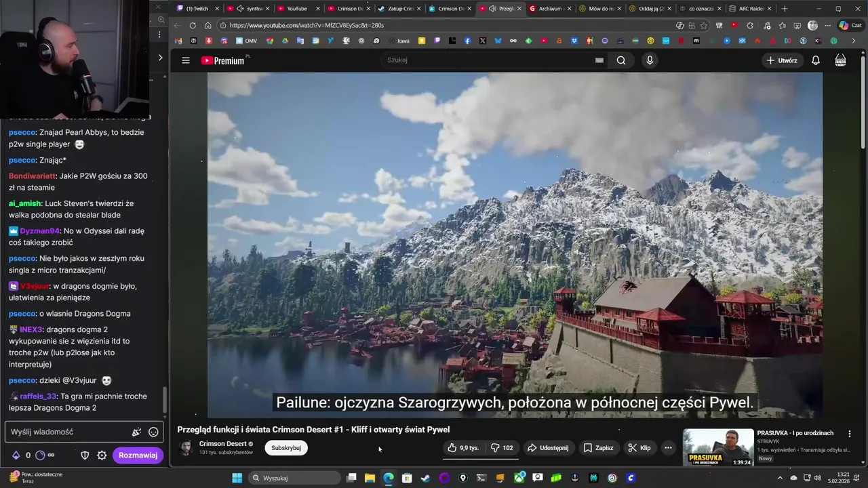Bookmark this page with the star icon
The image size is (868, 488).
point(704,26)
